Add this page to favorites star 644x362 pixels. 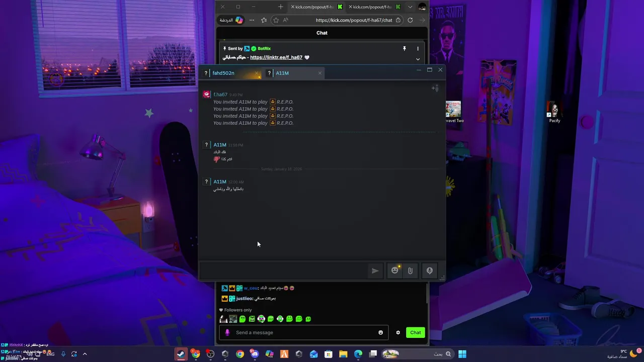click(x=276, y=20)
